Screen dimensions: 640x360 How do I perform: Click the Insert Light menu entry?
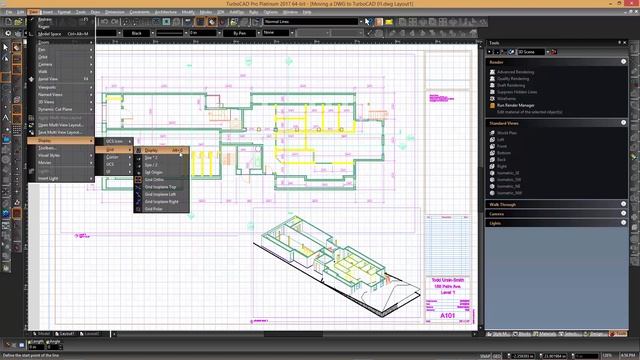[61, 178]
